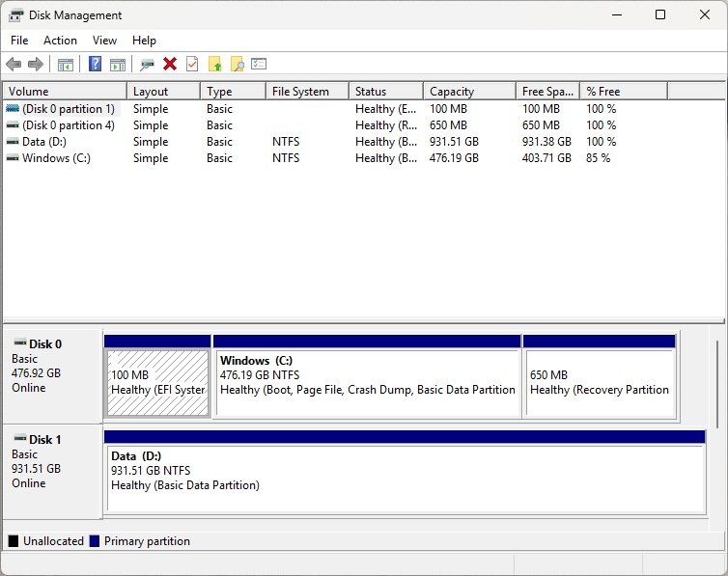The height and width of the screenshot is (576, 728).
Task: Click the 85 % free cell
Action: click(x=598, y=158)
